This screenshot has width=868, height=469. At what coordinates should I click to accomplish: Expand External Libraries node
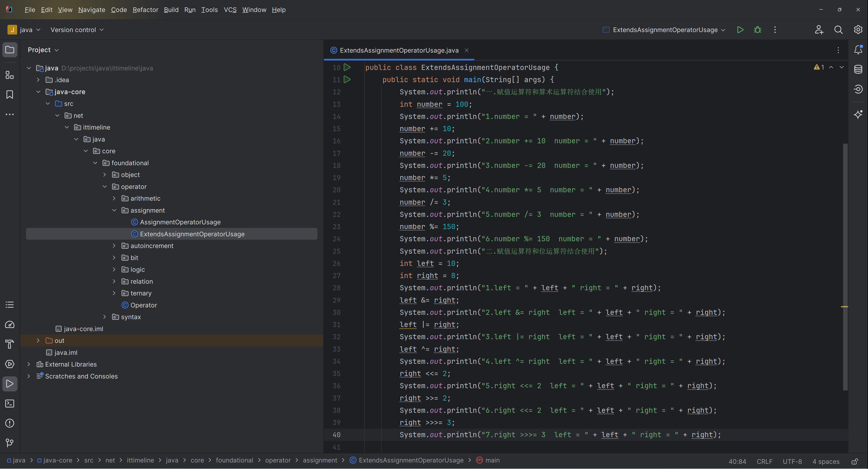click(x=29, y=364)
